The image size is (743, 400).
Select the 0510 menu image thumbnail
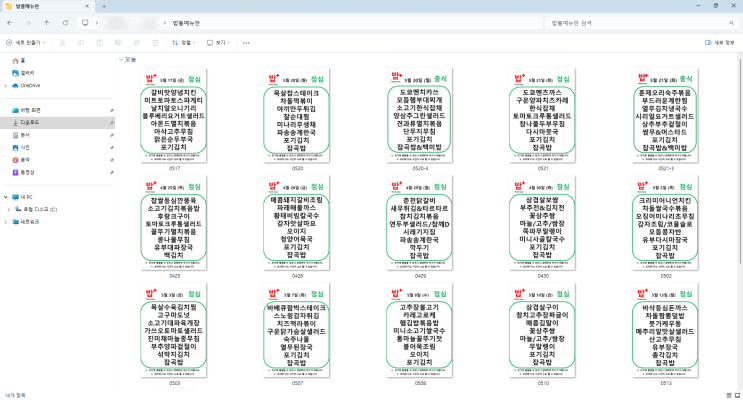click(x=543, y=330)
